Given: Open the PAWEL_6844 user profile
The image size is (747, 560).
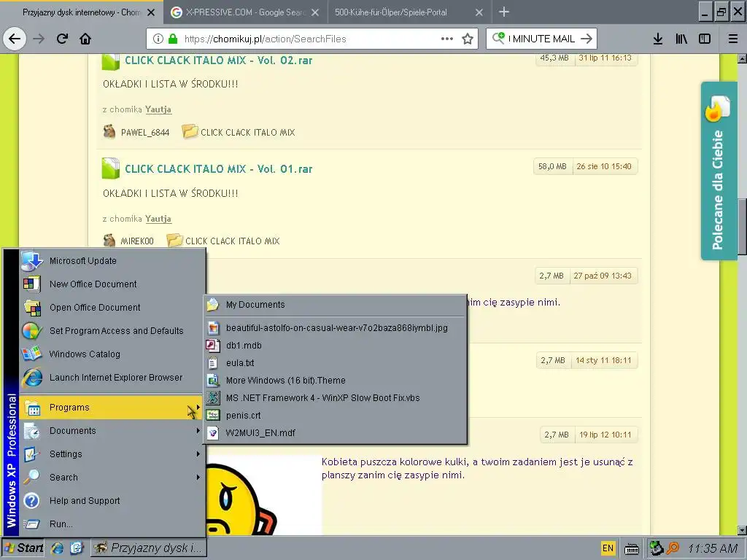Looking at the screenshot, I should [145, 133].
